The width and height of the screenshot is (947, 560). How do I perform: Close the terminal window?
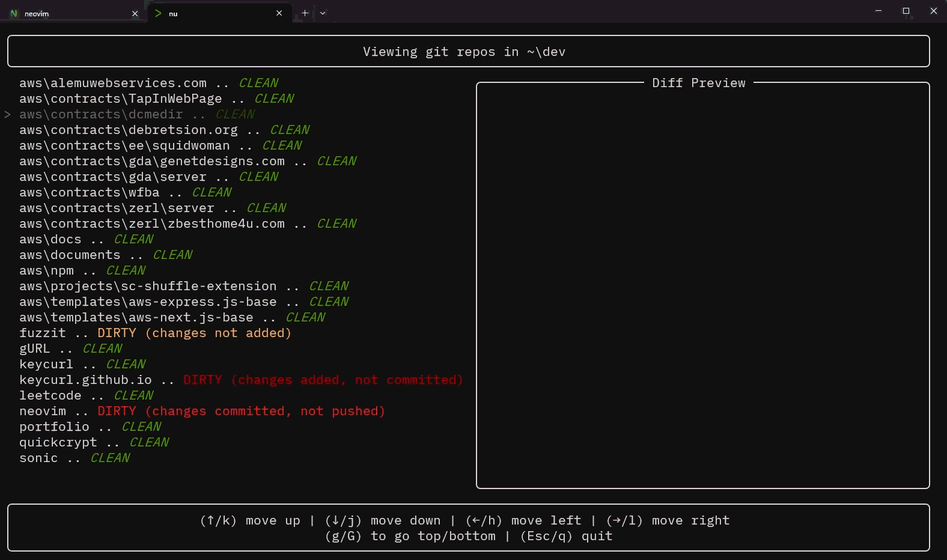[933, 11]
